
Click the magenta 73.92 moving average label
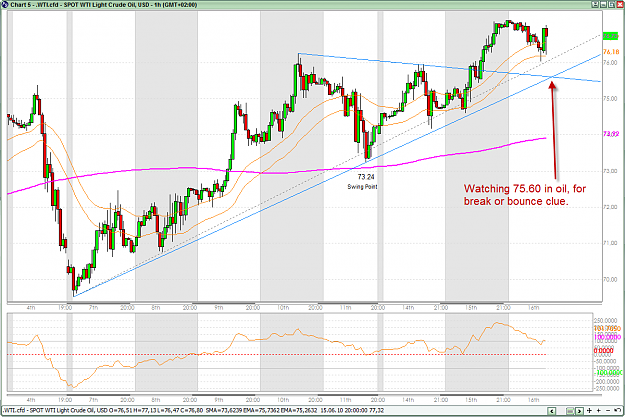click(x=611, y=134)
